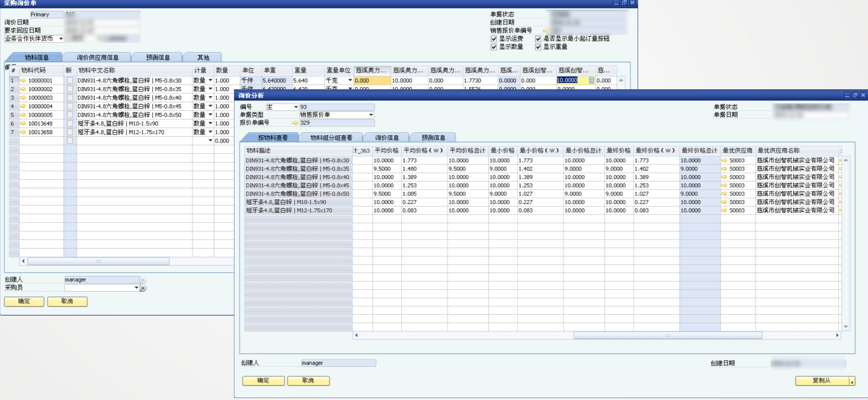Open link arrow for item 10000005

click(23, 115)
